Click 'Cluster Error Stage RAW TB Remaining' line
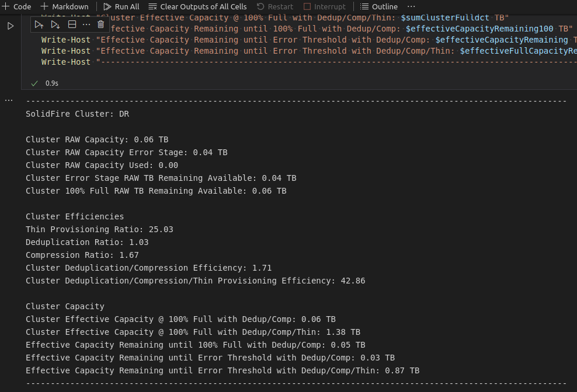 pyautogui.click(x=161, y=178)
